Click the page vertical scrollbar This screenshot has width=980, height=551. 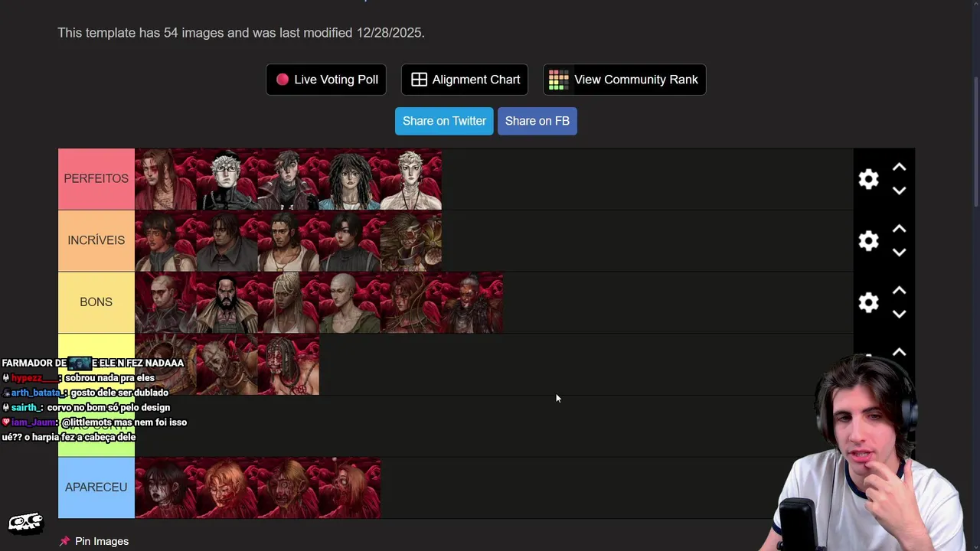(x=975, y=142)
